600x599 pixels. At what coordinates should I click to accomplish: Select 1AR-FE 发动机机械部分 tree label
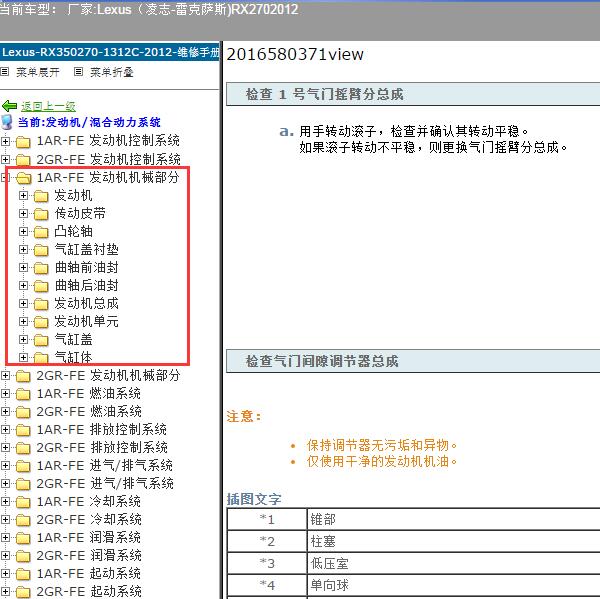click(108, 178)
